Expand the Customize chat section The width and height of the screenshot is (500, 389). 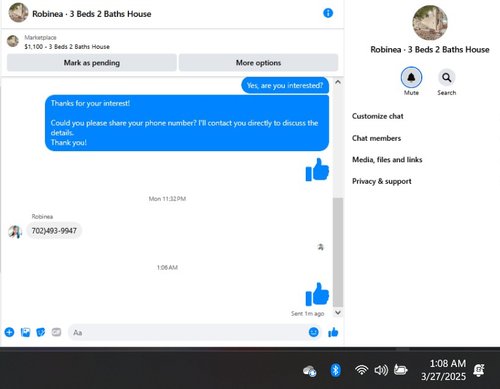pyautogui.click(x=378, y=116)
